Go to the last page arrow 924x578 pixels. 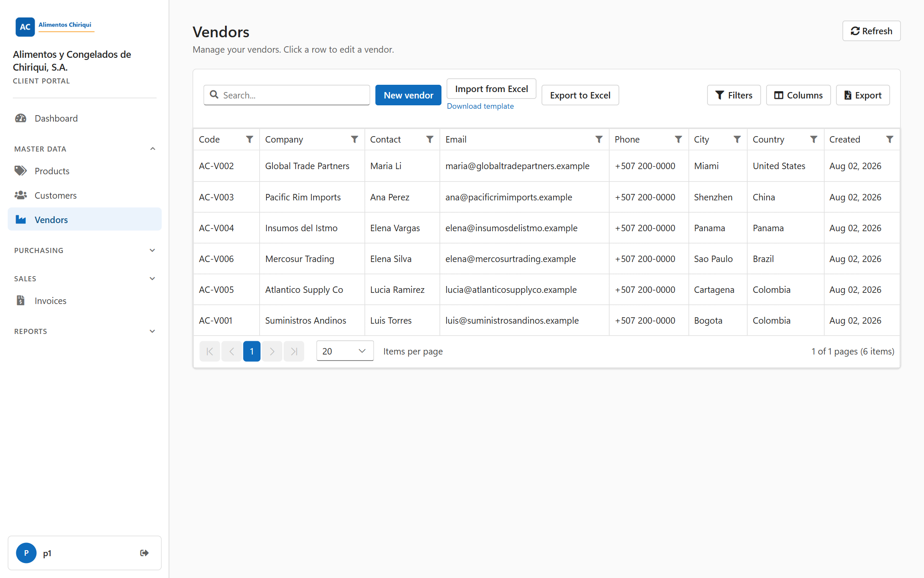tap(294, 351)
